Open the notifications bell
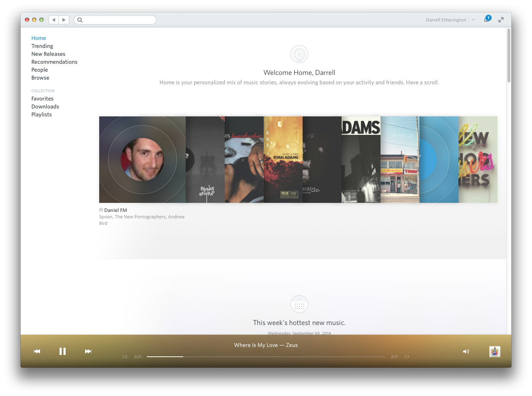 [x=487, y=19]
